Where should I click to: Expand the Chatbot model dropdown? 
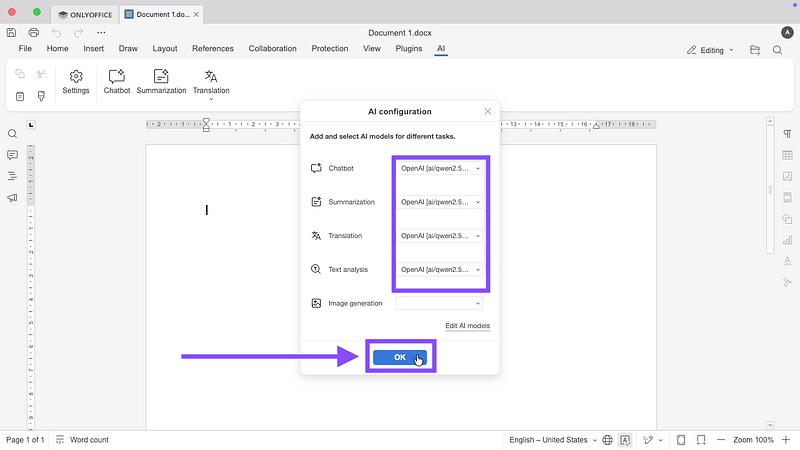[x=440, y=169]
